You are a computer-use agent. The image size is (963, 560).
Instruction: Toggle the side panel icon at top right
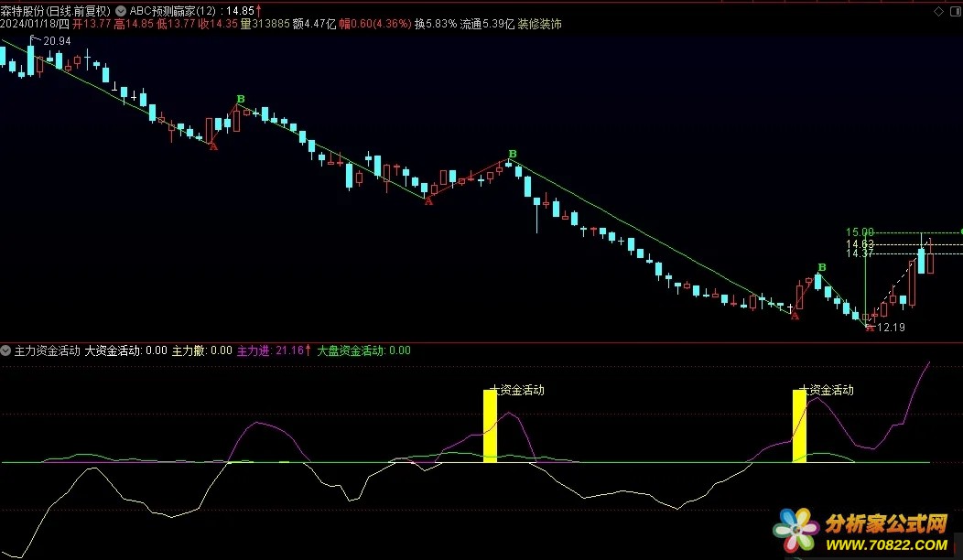click(956, 12)
